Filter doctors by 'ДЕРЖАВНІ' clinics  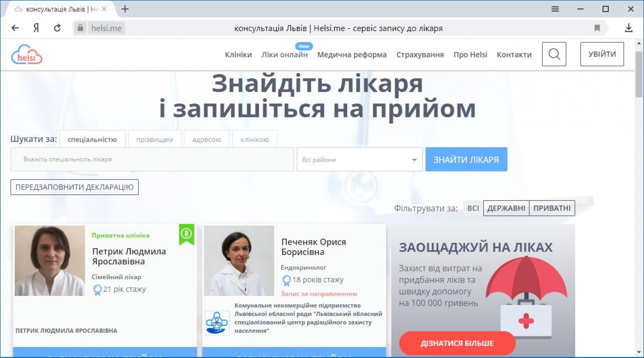506,208
